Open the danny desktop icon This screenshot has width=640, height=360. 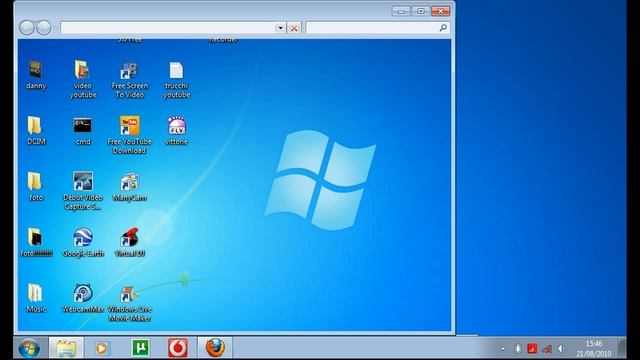(x=36, y=75)
